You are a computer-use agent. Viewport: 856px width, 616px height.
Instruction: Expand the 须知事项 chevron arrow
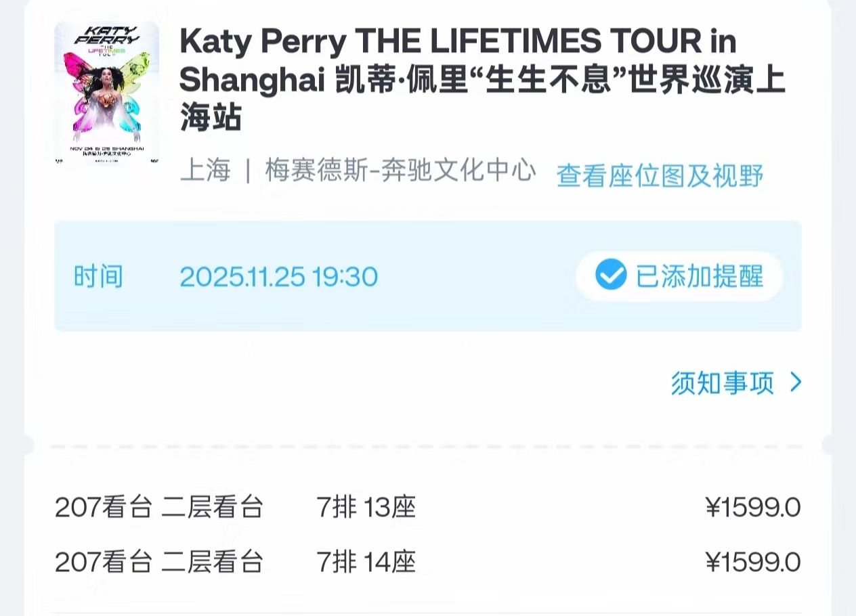(796, 382)
